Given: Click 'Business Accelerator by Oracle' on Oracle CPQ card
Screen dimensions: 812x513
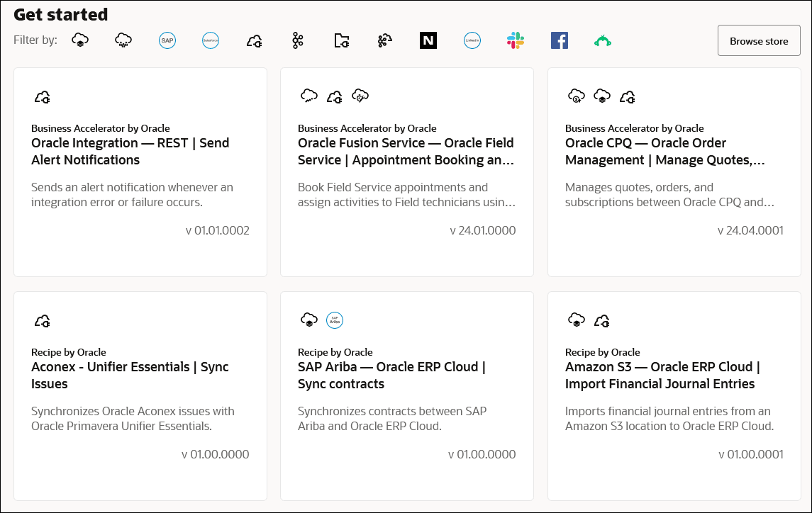Looking at the screenshot, I should (x=635, y=128).
